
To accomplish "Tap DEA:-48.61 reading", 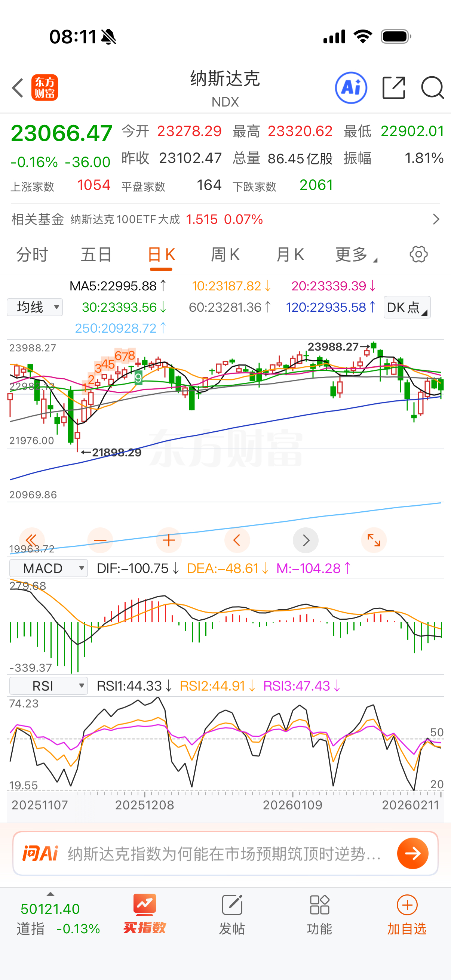I will coord(228,568).
